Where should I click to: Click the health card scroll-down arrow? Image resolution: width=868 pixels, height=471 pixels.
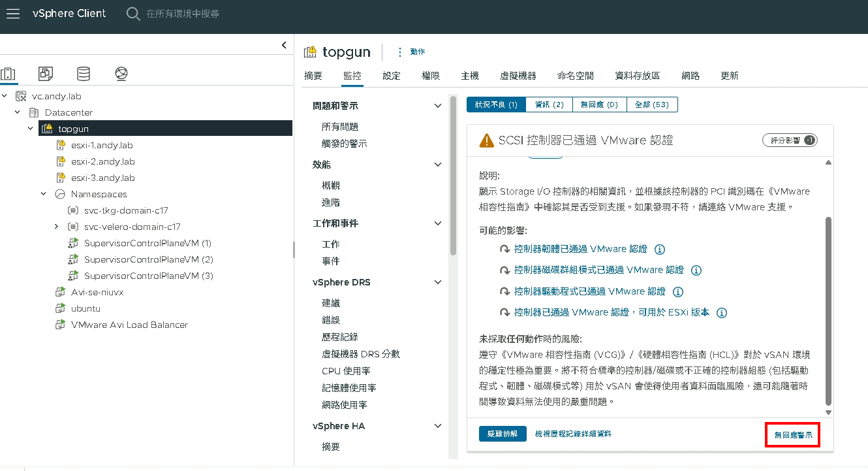(x=829, y=412)
